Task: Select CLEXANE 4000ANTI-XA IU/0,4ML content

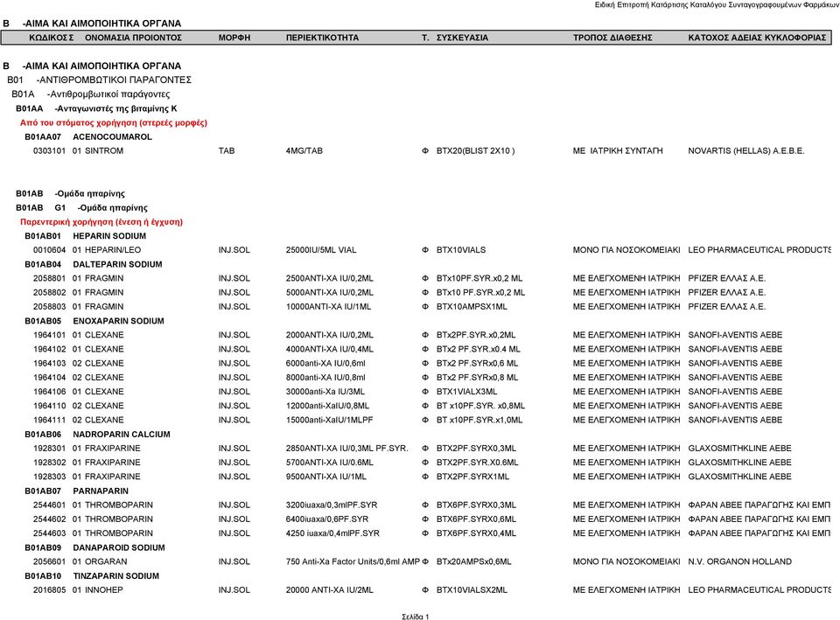Action: tap(330, 349)
